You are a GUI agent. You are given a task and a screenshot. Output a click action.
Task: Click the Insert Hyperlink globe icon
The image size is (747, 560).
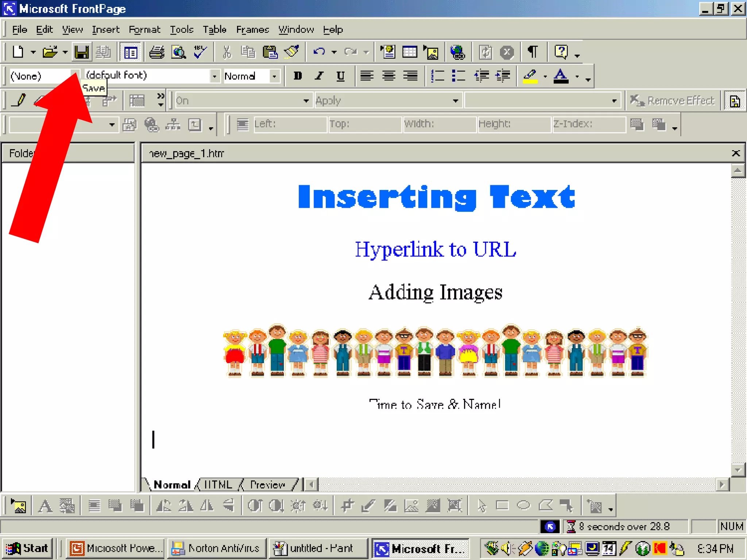[457, 52]
